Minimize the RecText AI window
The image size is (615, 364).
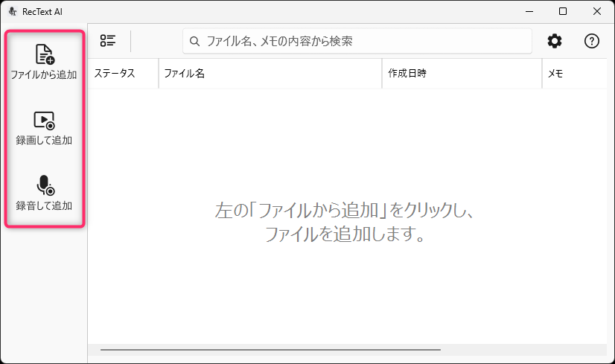529,11
